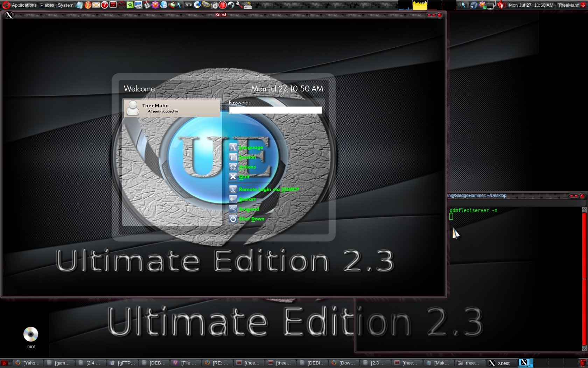The width and height of the screenshot is (588, 368).
Task: Click the Session windows icon
Action: point(233,157)
